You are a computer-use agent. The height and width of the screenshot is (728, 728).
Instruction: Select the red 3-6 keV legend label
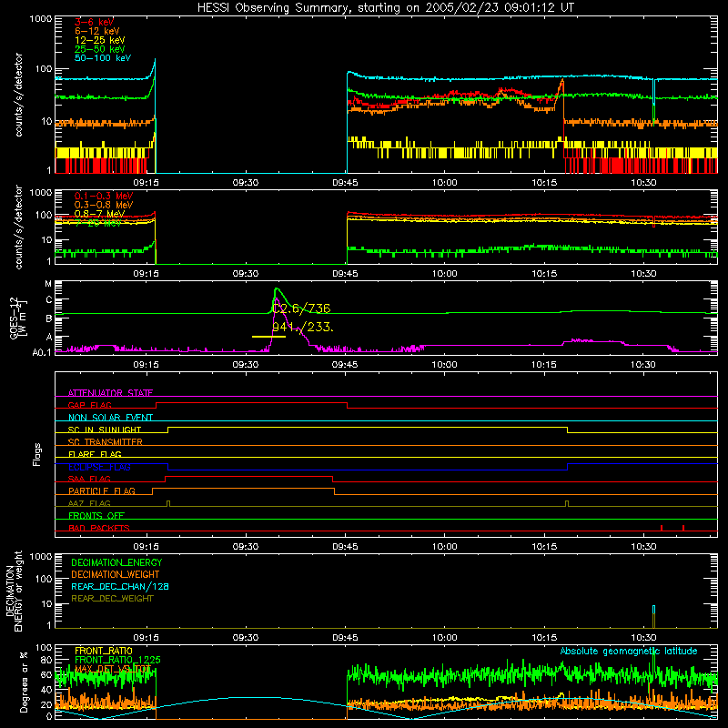[x=94, y=22]
